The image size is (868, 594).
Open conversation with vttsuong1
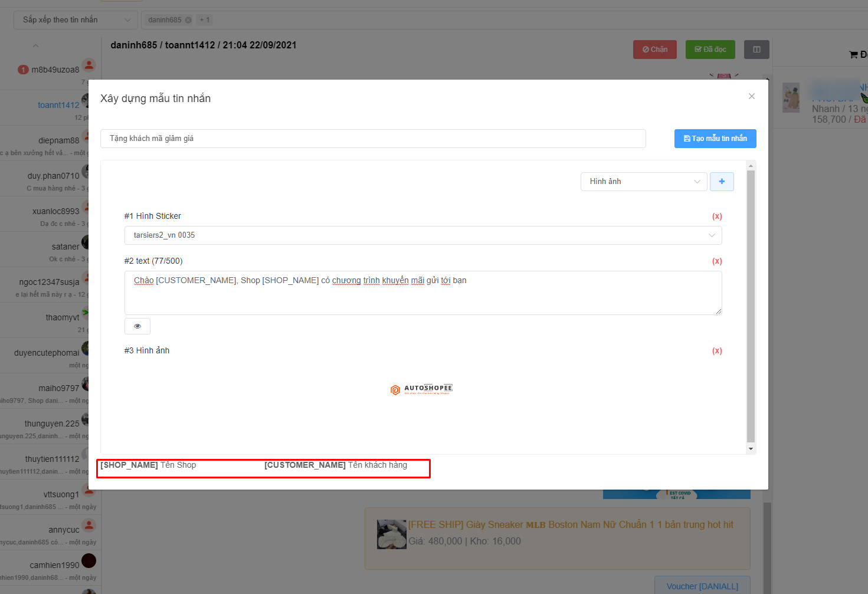(51, 497)
